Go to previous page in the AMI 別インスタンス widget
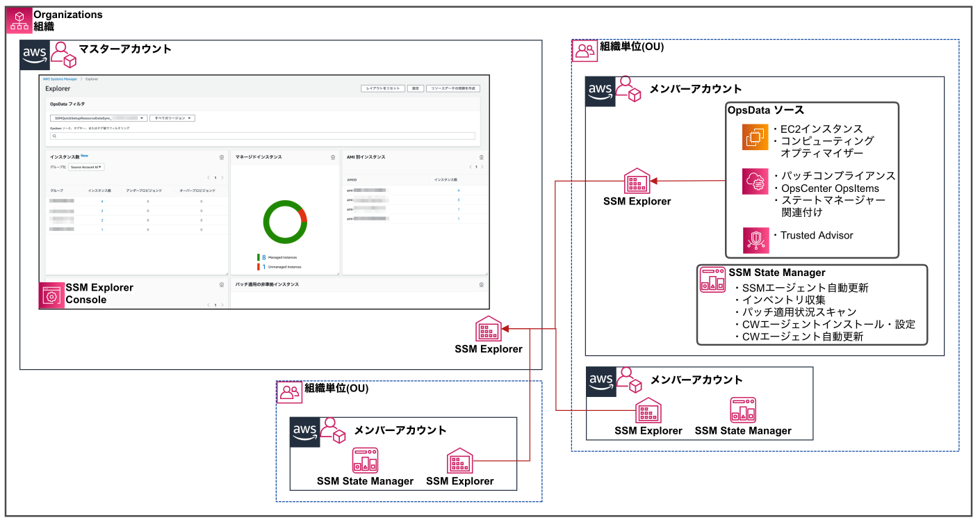 [x=471, y=167]
